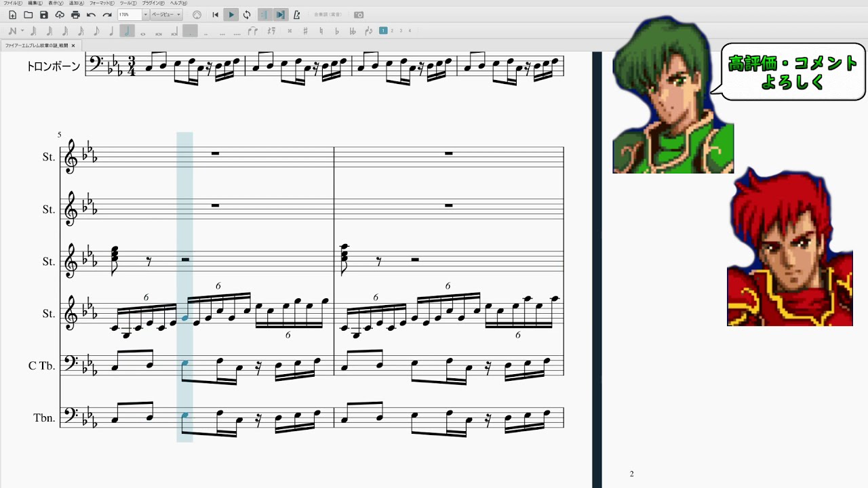Switch to voice 2
This screenshot has height=488, width=868.
click(392, 30)
